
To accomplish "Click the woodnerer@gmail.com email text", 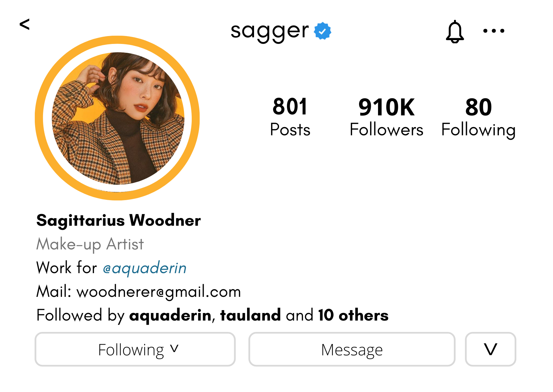I will [x=159, y=291].
